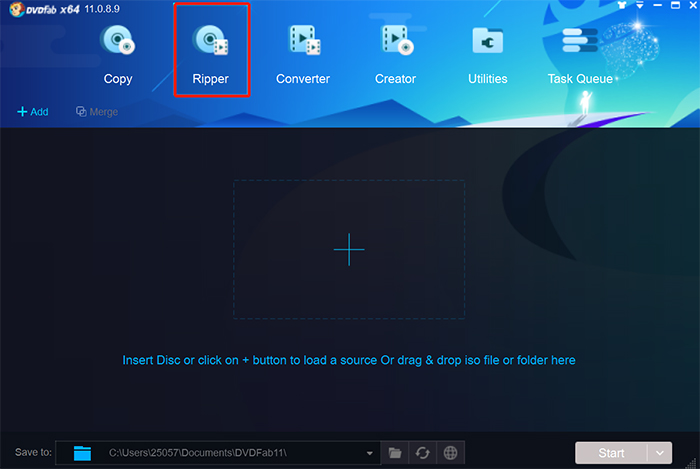Switch to the Converter module

[x=303, y=54]
